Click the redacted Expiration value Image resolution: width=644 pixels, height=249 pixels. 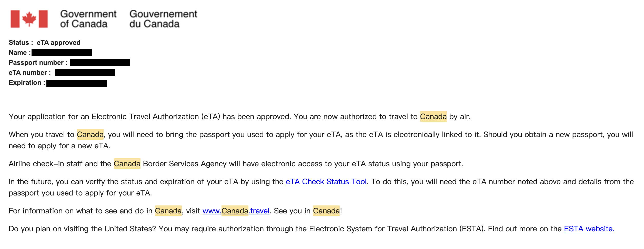[76, 83]
